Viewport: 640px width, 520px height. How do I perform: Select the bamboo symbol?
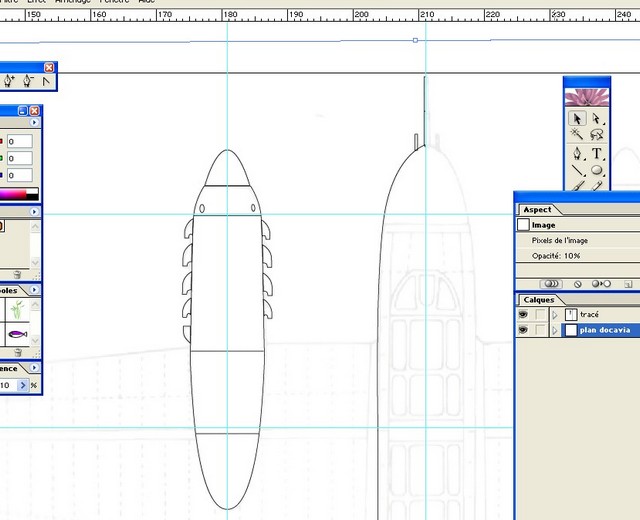(17, 309)
